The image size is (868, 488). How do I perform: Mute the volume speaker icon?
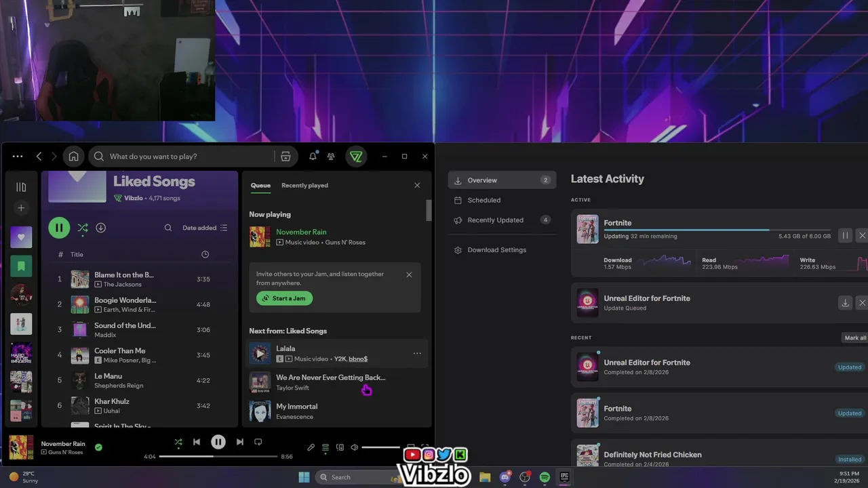pyautogui.click(x=354, y=447)
